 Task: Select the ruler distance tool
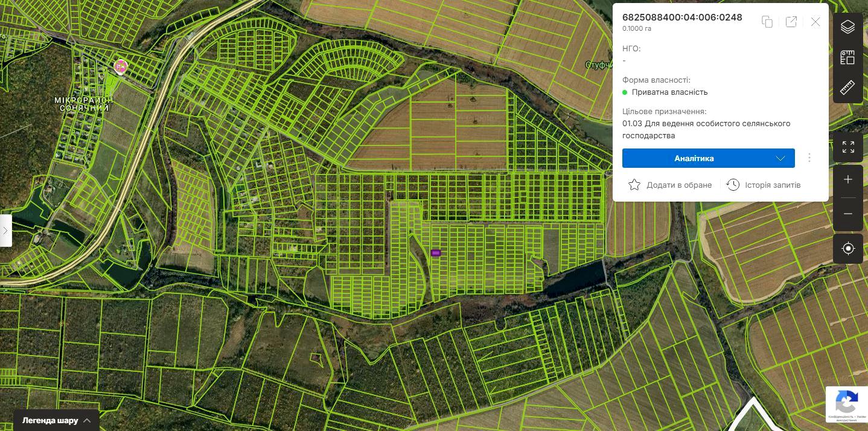pyautogui.click(x=848, y=88)
